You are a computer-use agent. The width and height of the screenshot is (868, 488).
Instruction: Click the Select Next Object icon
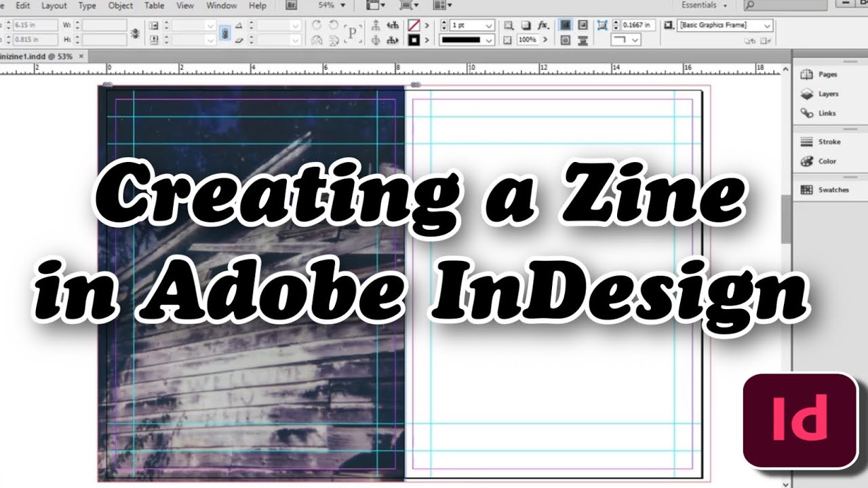click(393, 40)
